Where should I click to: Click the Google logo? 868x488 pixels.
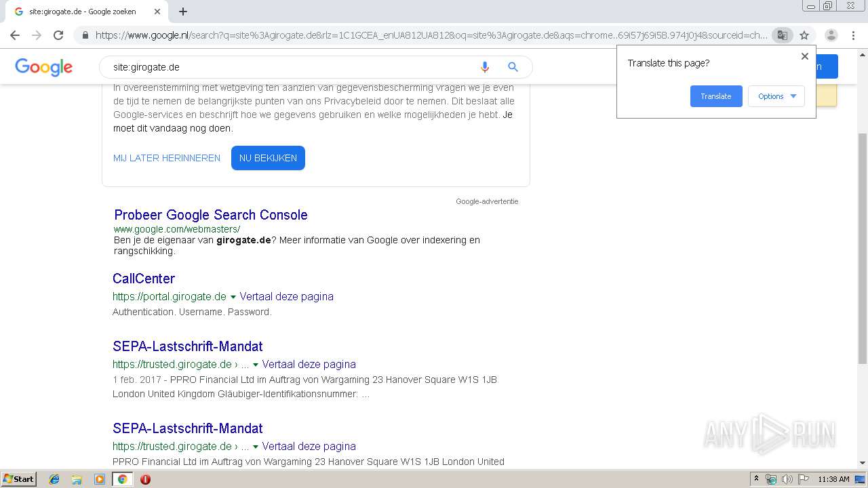[43, 67]
